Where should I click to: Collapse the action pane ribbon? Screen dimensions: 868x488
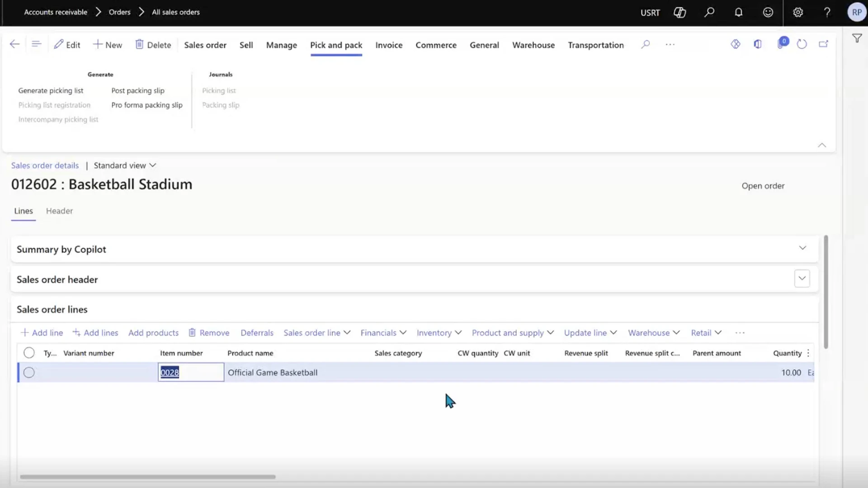click(822, 145)
